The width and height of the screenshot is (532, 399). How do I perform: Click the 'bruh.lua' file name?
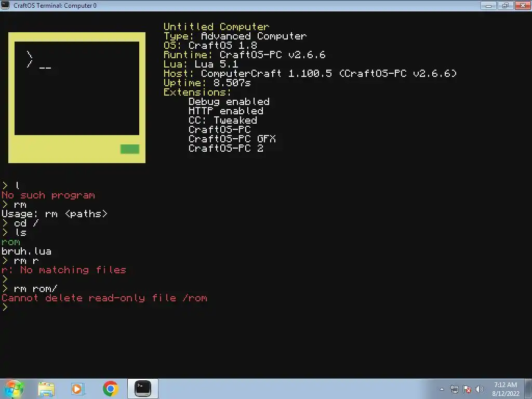pos(26,251)
